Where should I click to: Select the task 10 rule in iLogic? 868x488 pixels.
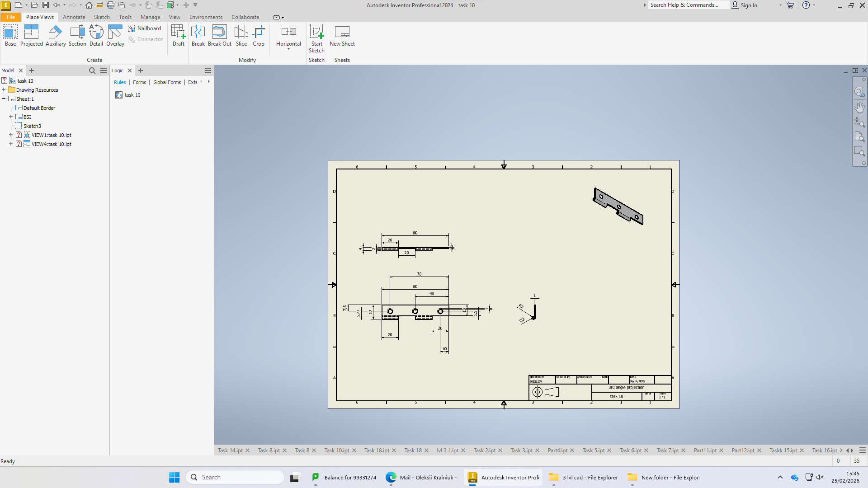click(x=128, y=95)
